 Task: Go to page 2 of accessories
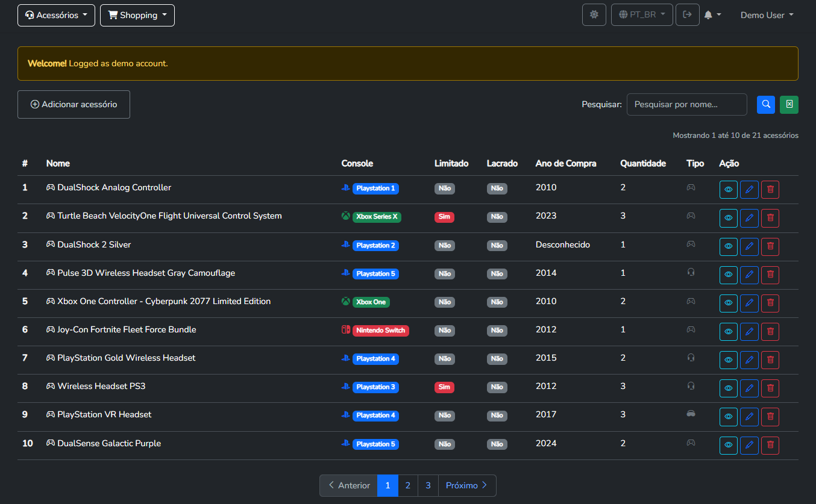pos(408,485)
